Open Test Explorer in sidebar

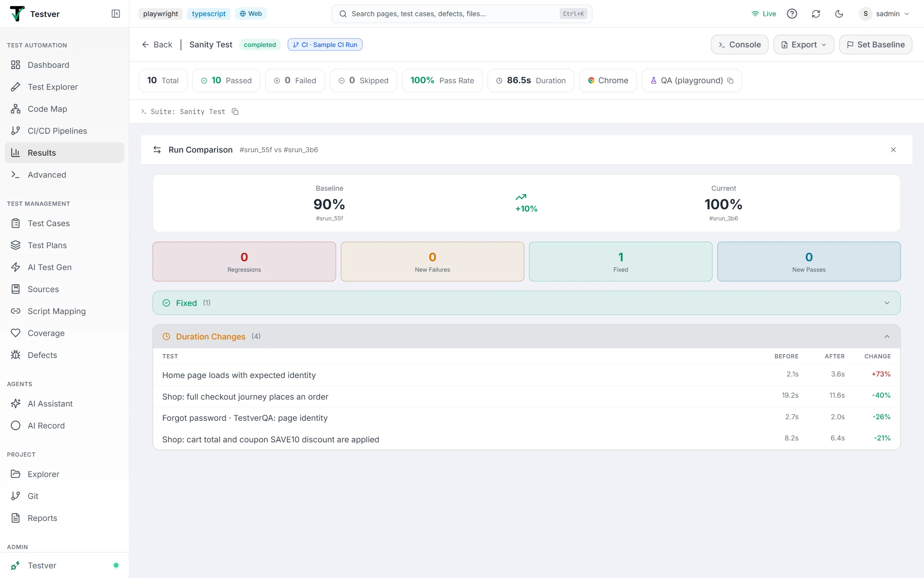click(64, 87)
